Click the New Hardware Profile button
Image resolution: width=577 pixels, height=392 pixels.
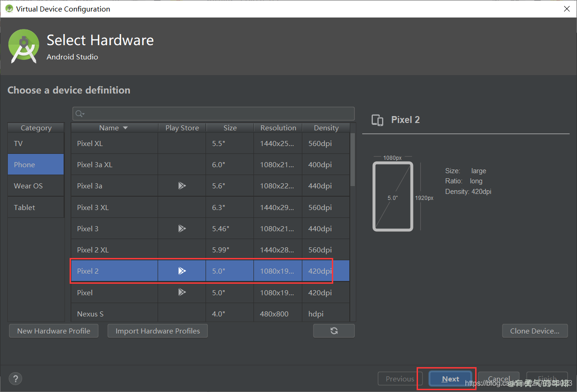pos(53,331)
